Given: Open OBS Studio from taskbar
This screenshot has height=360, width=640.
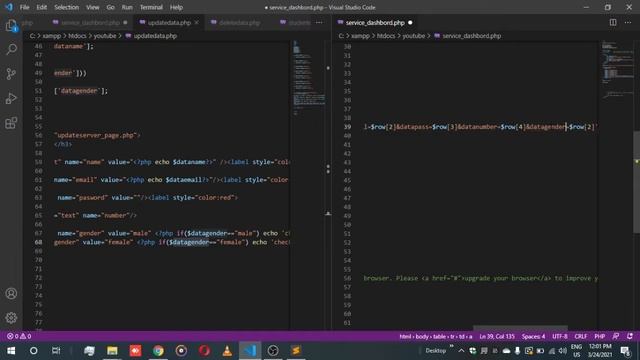Looking at the screenshot, I should [x=273, y=351].
